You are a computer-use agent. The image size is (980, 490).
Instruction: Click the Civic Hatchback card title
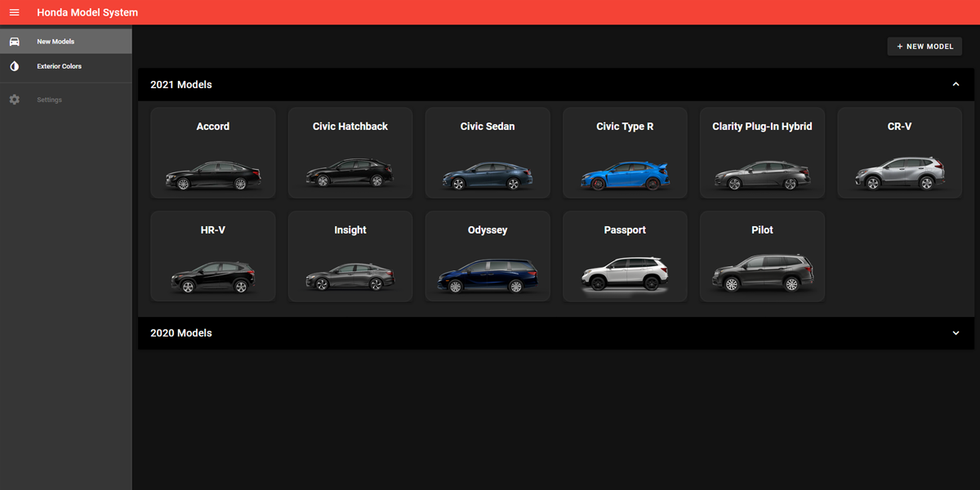[350, 127]
